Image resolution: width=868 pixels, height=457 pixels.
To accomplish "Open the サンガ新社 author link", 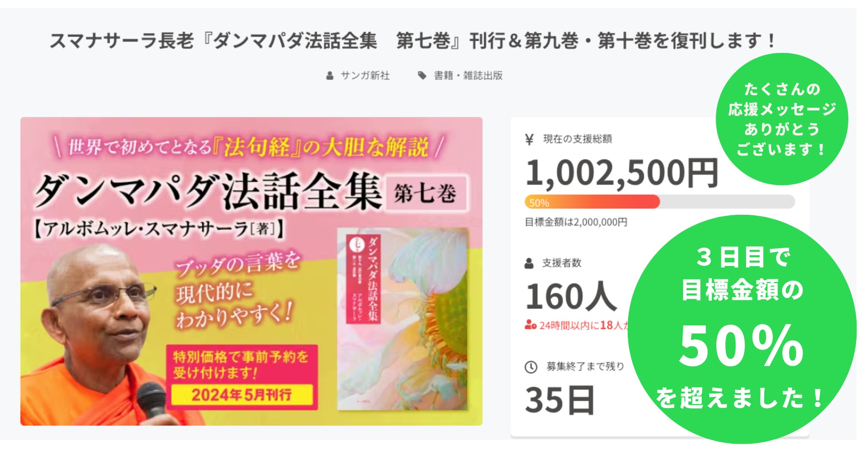I will [365, 76].
